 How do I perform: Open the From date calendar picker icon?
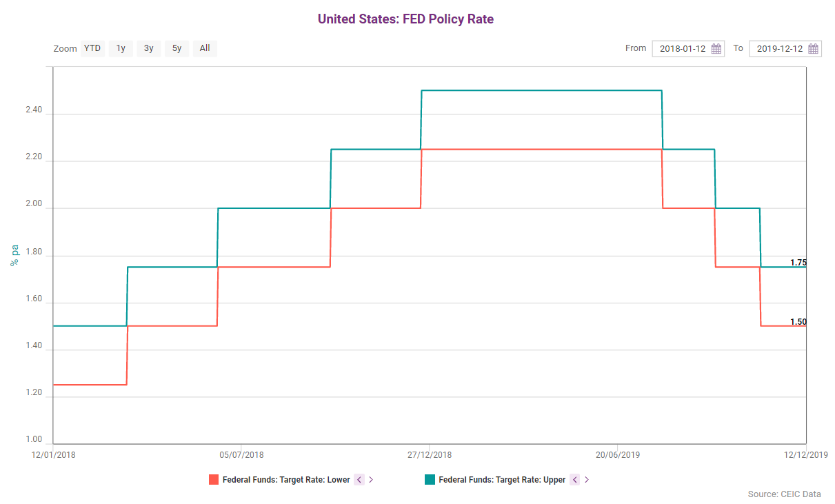pos(716,49)
